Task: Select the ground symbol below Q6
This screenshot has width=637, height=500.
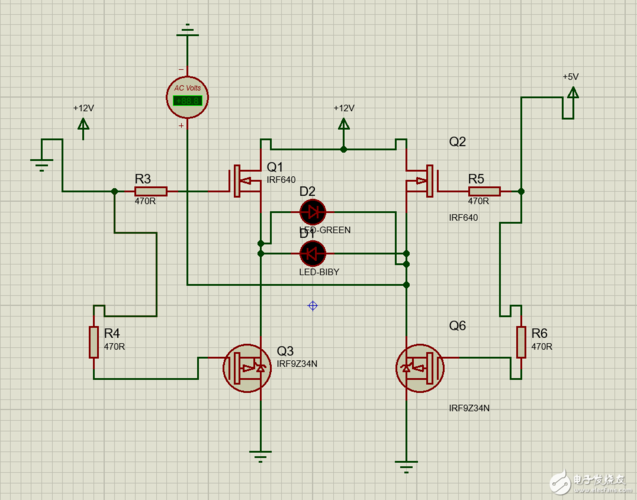Action: [406, 467]
